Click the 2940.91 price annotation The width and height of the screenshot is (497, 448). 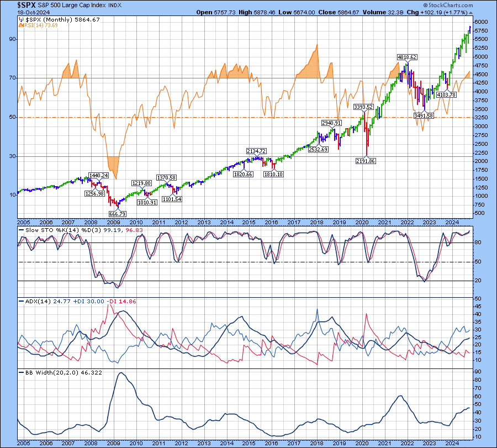point(332,123)
